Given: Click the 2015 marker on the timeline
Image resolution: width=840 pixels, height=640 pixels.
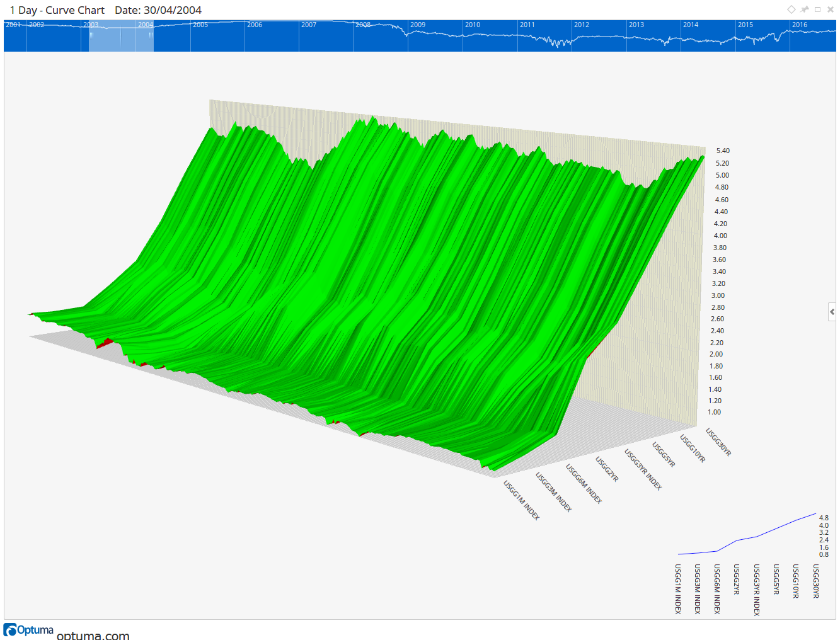Looking at the screenshot, I should point(745,25).
